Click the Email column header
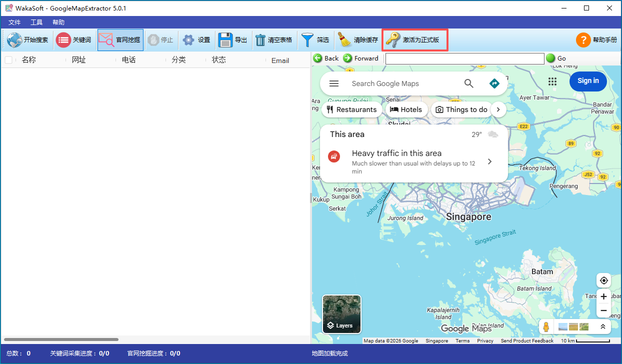Viewport: 622px width, 364px height. point(280,60)
